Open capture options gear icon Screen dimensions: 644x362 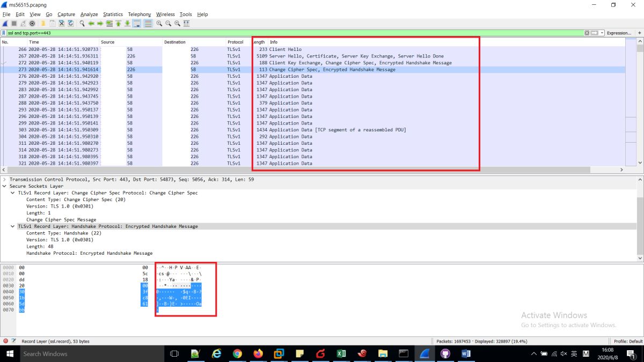point(32,24)
